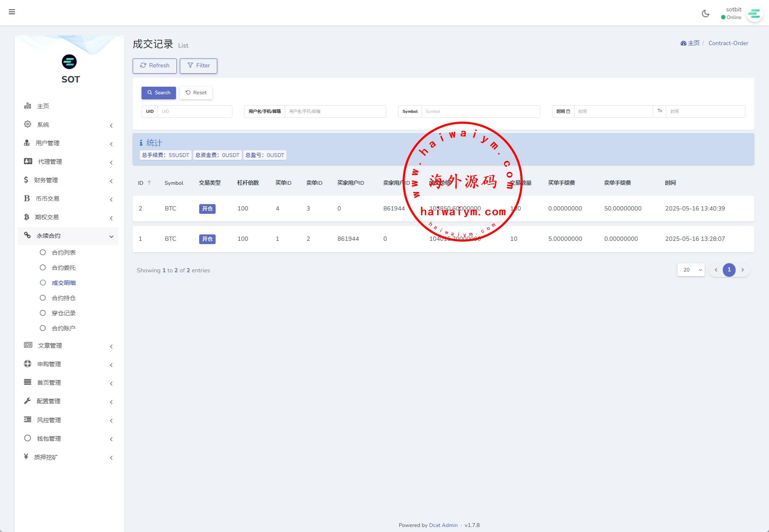769x532 pixels.
Task: Click the hamburger menu icon
Action: point(12,12)
